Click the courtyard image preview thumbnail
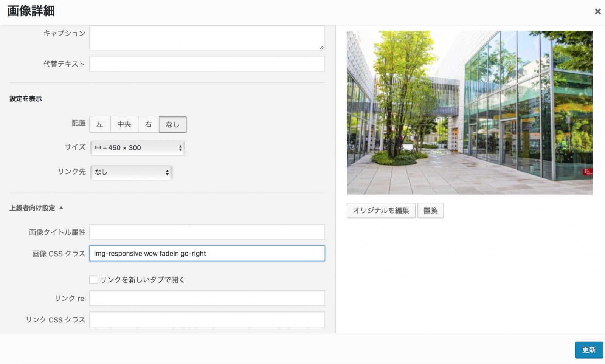 (470, 113)
